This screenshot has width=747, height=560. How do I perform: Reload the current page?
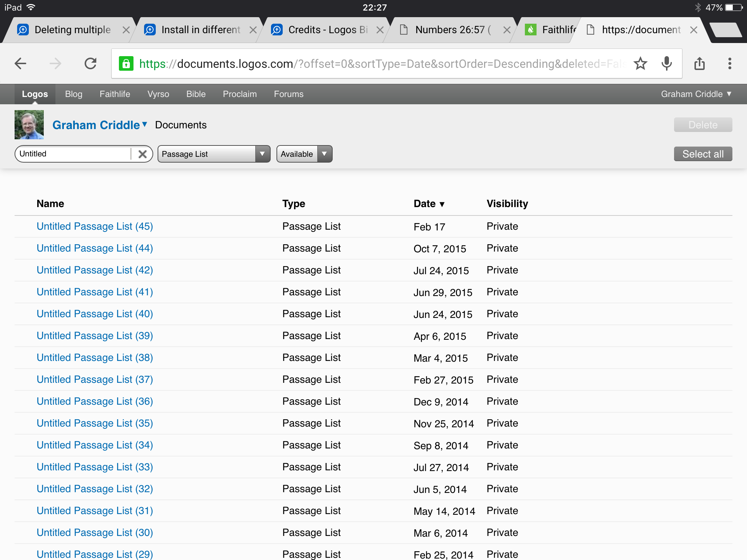(90, 64)
